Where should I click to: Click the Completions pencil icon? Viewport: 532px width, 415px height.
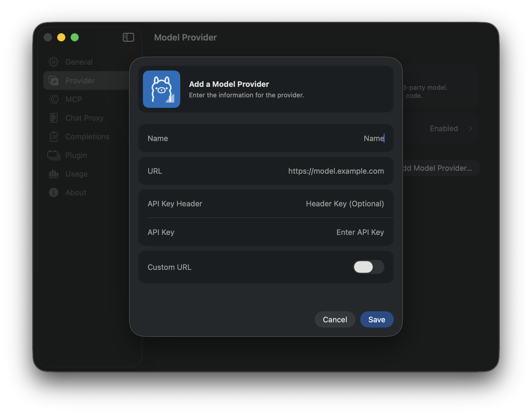(x=54, y=136)
